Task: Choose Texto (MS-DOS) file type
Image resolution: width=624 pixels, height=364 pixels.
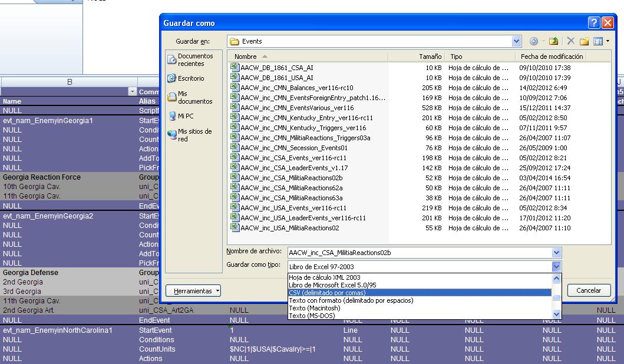Action: tap(312, 316)
